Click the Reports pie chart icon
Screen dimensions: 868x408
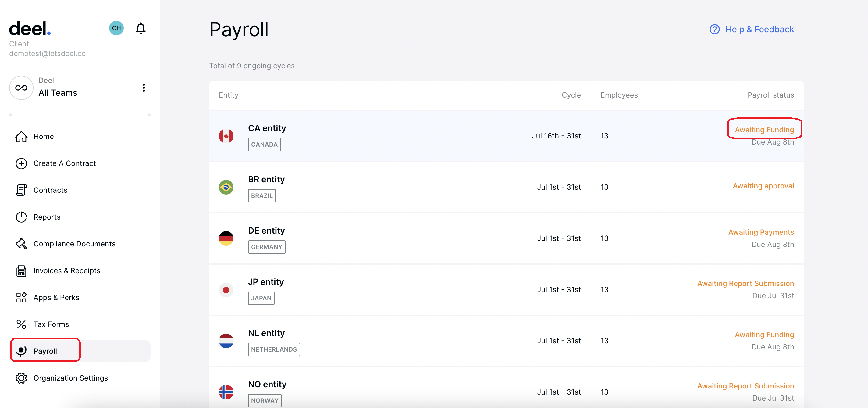[x=21, y=217]
